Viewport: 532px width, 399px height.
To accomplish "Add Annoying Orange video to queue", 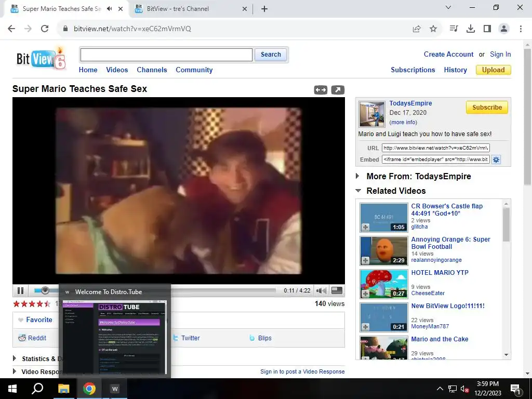I will pyautogui.click(x=365, y=260).
